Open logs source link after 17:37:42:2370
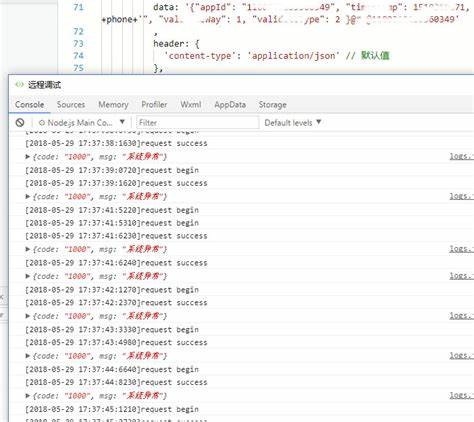This screenshot has height=422, width=474. [x=462, y=315]
